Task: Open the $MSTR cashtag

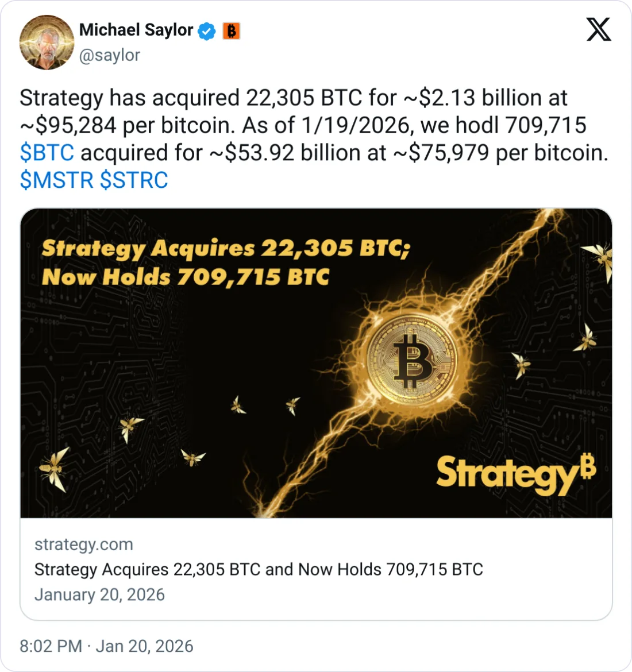Action: (x=56, y=180)
